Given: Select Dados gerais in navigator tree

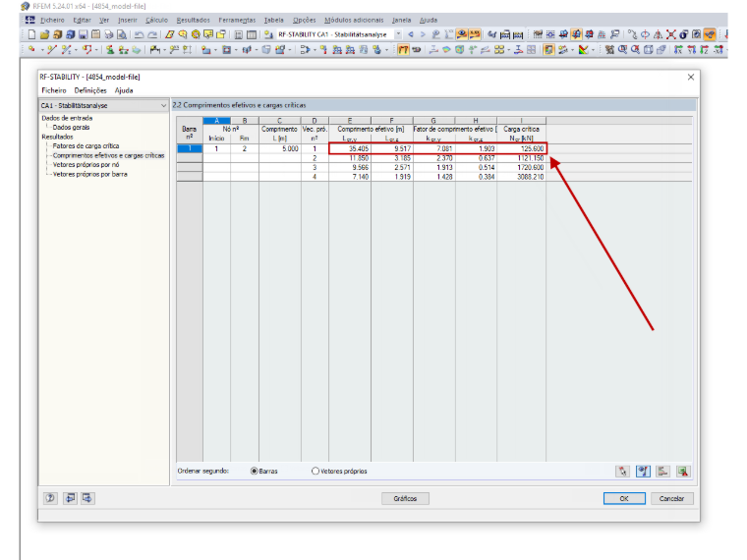Looking at the screenshot, I should 71,127.
